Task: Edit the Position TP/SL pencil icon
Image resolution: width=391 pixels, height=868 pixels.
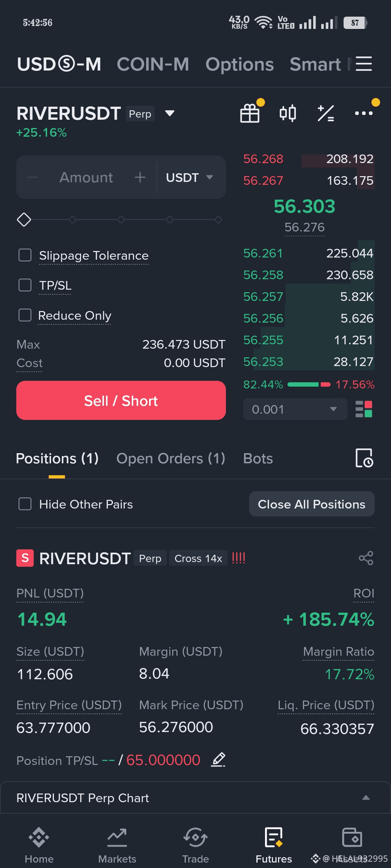Action: pos(218,759)
